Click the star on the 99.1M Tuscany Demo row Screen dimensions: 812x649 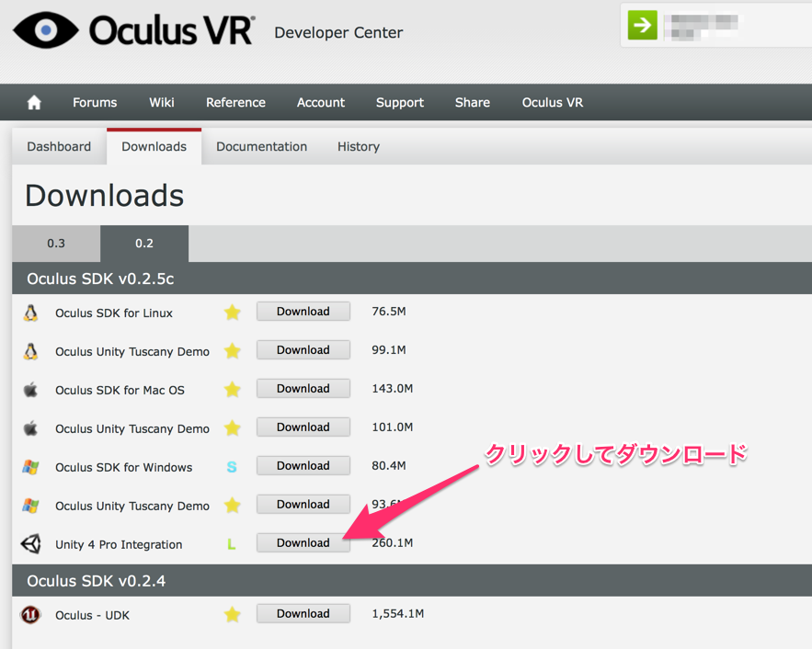click(233, 351)
